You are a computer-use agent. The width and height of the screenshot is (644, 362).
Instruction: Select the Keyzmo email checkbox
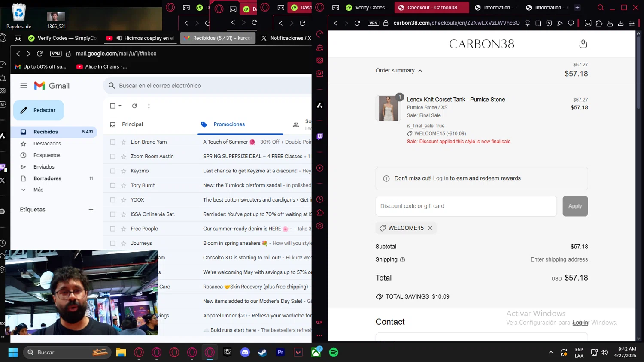pos(112,171)
